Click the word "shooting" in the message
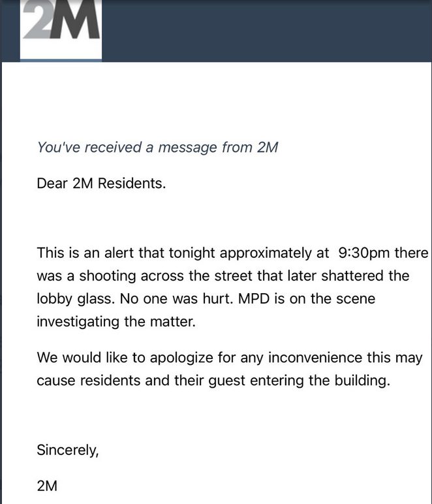This screenshot has height=504, width=432. [x=108, y=276]
